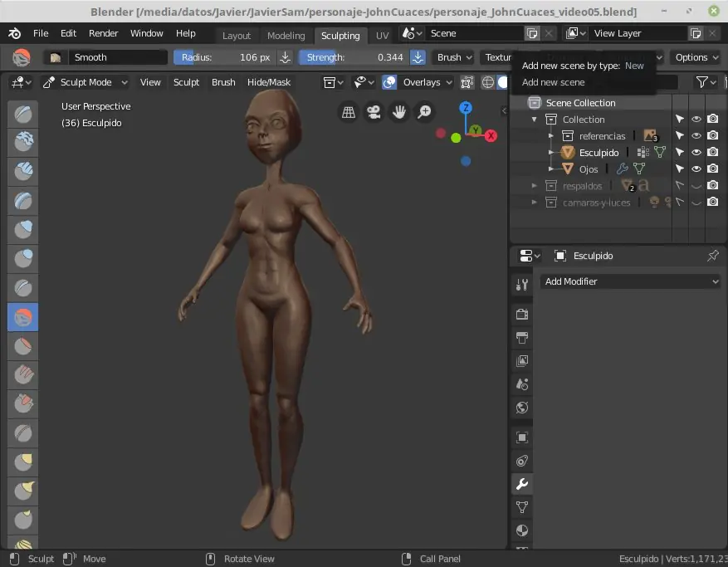Open the Material properties tab
Screen dimensions: 728x567
click(x=522, y=530)
